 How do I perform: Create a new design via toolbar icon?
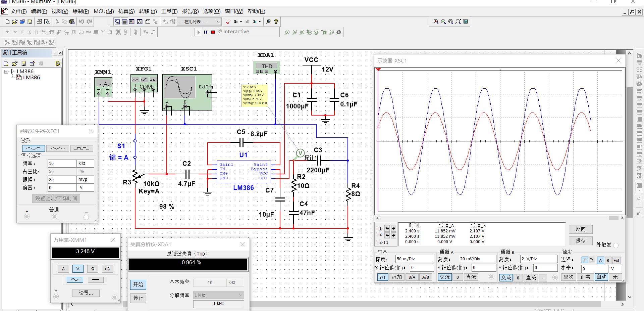click(x=7, y=22)
